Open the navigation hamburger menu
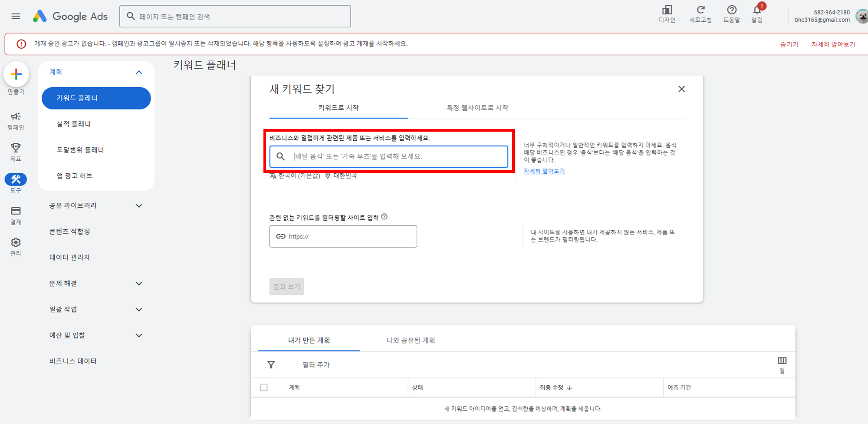The height and width of the screenshot is (424, 868). (16, 16)
